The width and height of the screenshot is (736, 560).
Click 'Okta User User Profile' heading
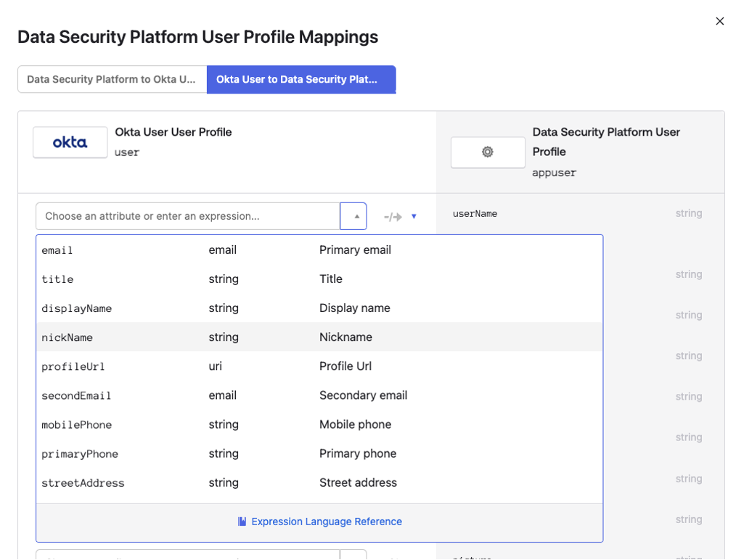173,132
